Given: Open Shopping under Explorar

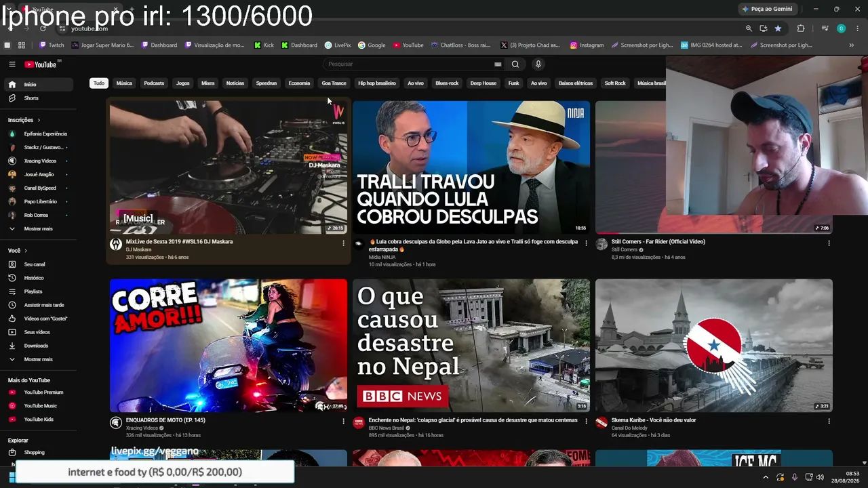Looking at the screenshot, I should tap(38, 452).
